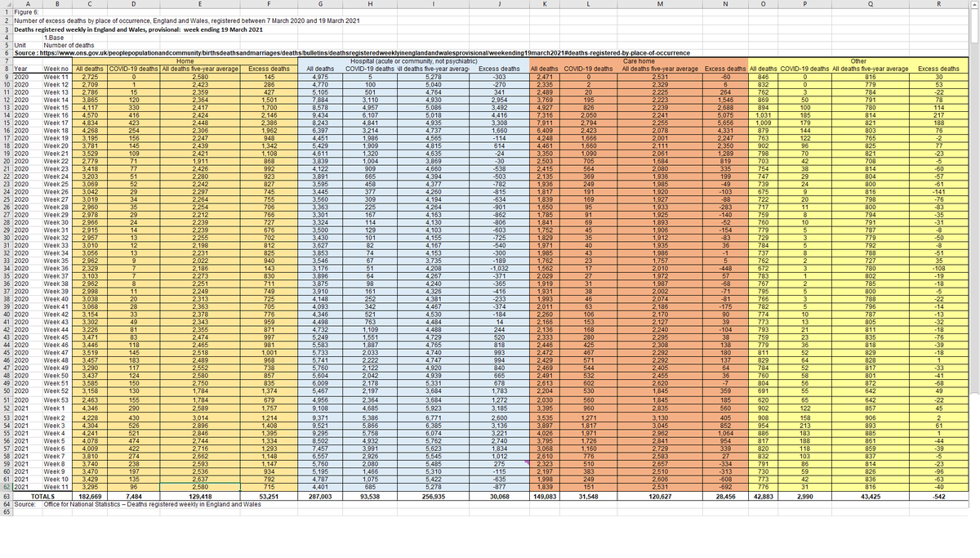Screen dimensions: 980x558
Task: Select column H header
Action: [x=370, y=4]
